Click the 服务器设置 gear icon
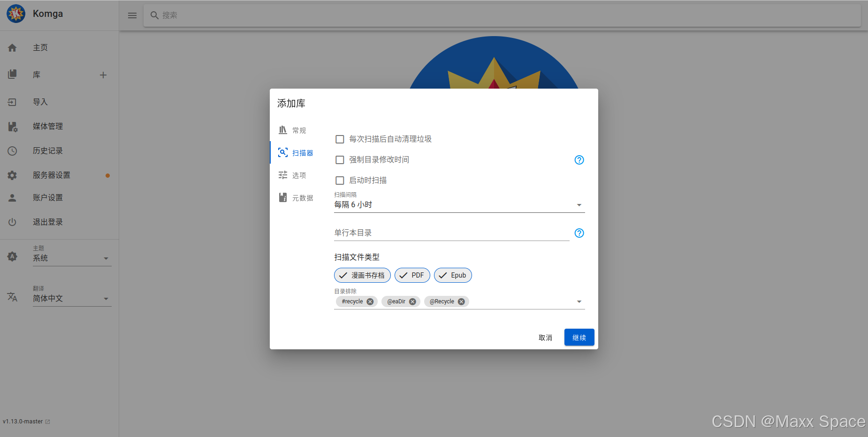Screen dimensions: 868x437 [12, 175]
